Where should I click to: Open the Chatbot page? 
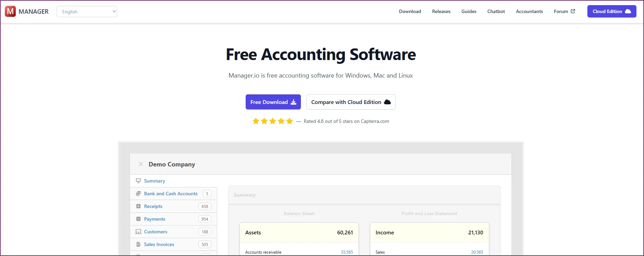click(x=496, y=11)
